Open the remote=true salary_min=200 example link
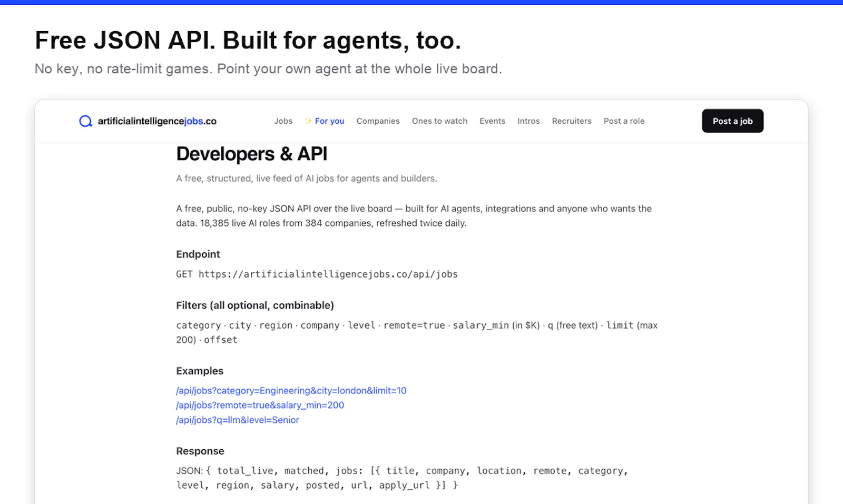Viewport: 843px width, 504px height. [x=260, y=406]
